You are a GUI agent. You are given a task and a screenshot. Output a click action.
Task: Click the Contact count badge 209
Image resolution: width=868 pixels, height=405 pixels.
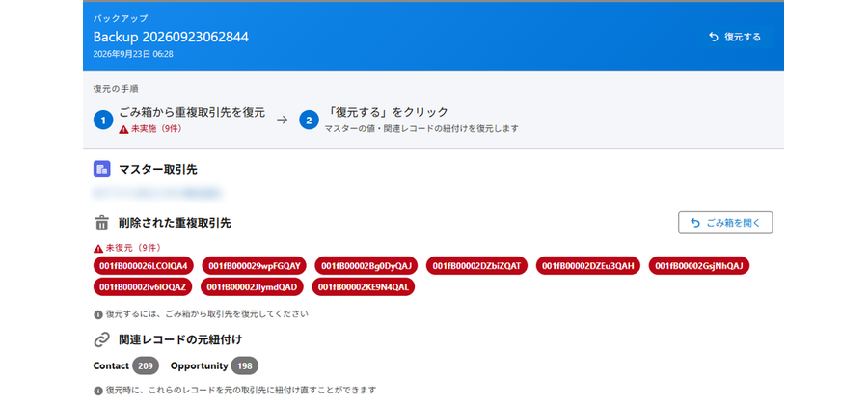146,365
